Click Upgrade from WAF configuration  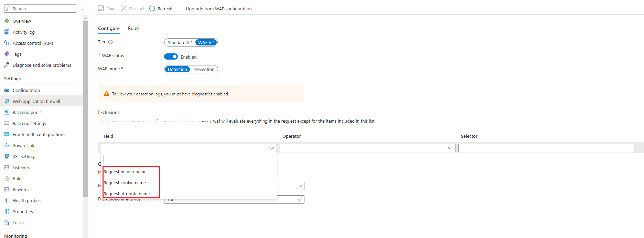tap(219, 9)
